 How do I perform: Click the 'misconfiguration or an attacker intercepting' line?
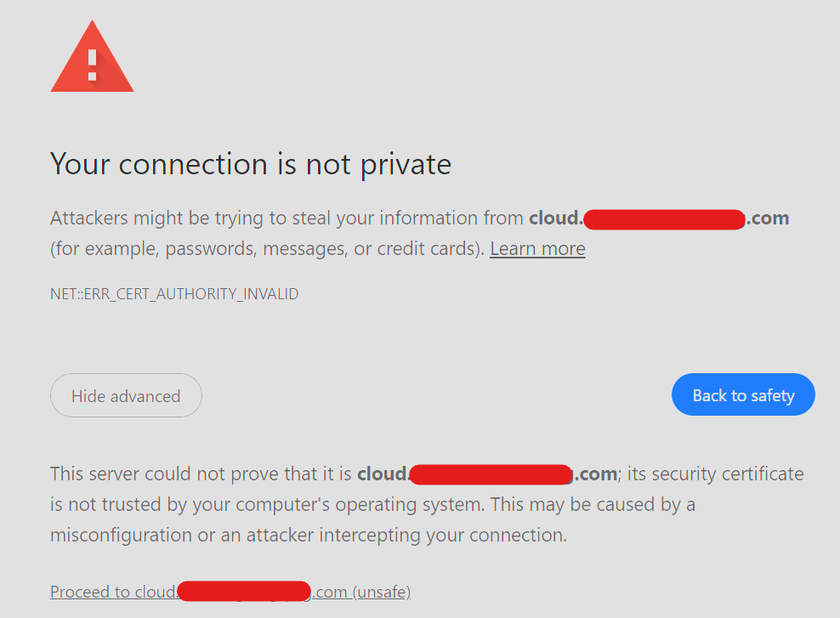coord(309,535)
